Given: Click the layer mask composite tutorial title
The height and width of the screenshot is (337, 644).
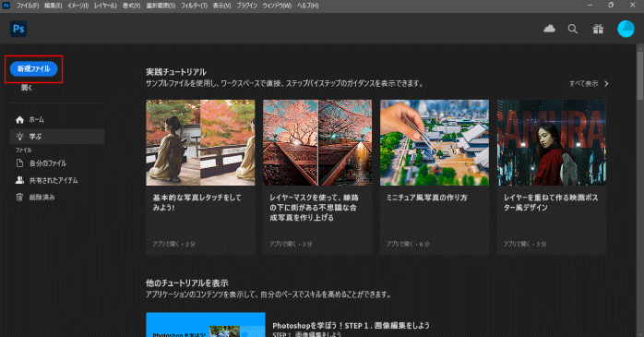Looking at the screenshot, I should 315,208.
